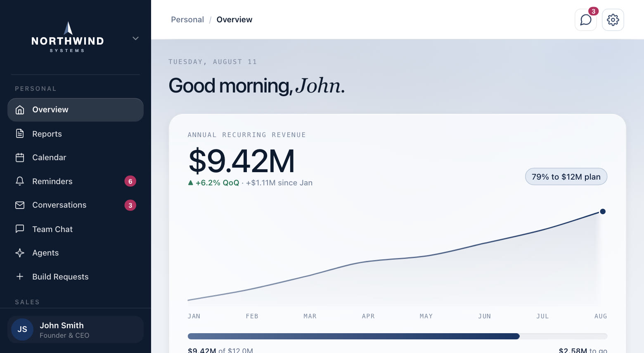
Task: Open the Agents page
Action: [x=76, y=253]
